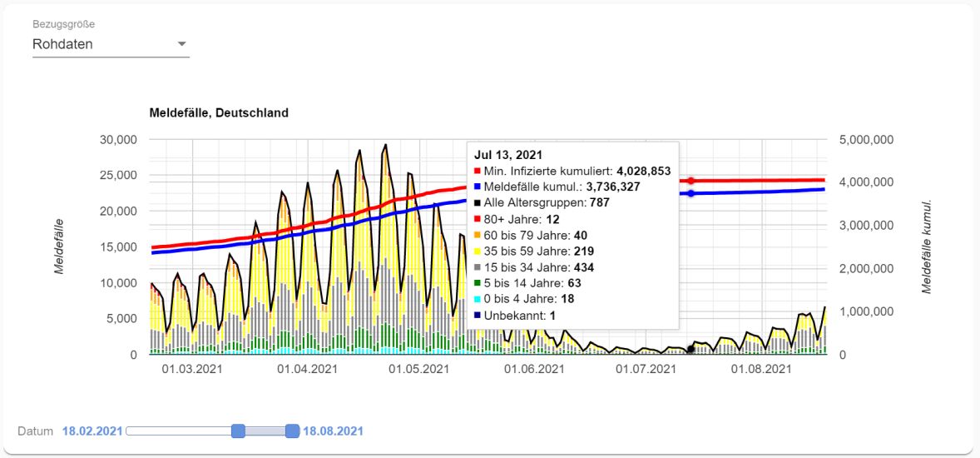
Task: Click the blue data point on Meldefälle kumul. line
Action: coord(690,194)
